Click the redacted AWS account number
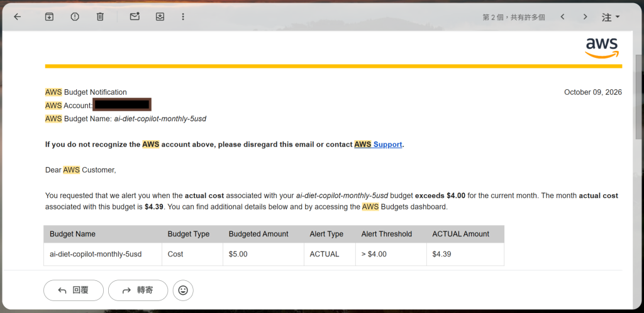Image resolution: width=644 pixels, height=313 pixels. [122, 104]
